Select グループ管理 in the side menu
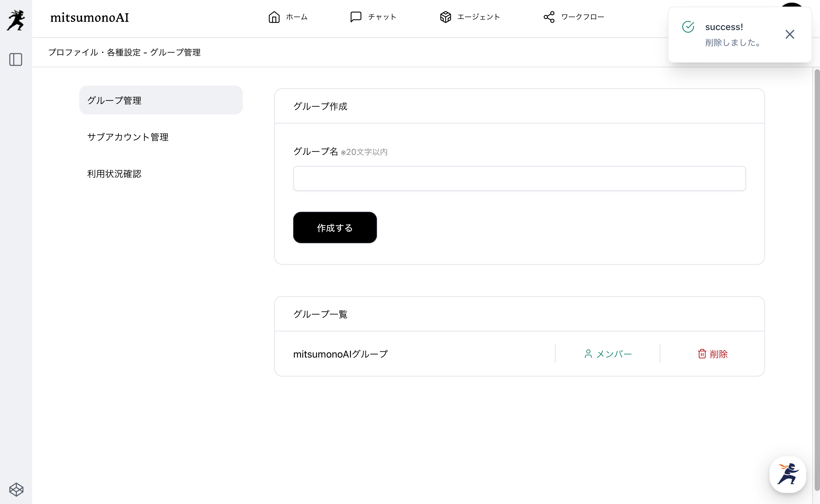This screenshot has height=504, width=820. [x=160, y=100]
